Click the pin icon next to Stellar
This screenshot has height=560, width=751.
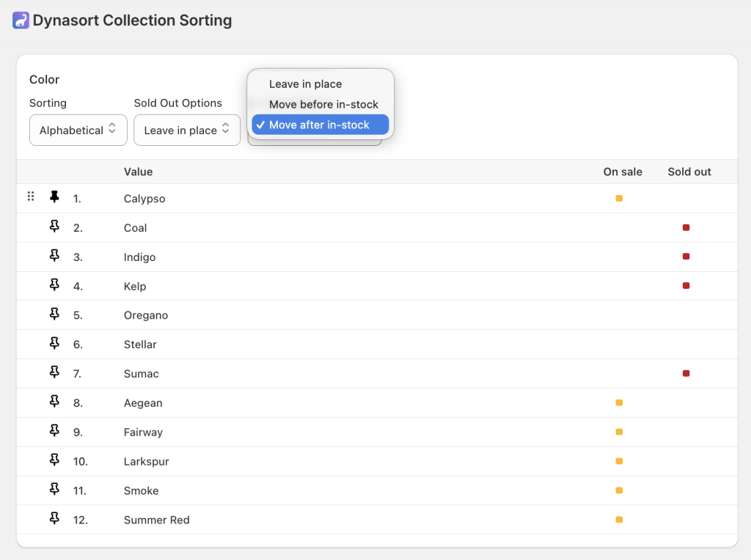[54, 343]
